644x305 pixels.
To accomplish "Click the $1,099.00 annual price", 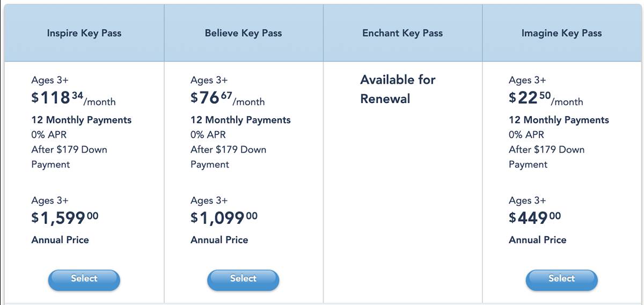I will point(224,217).
